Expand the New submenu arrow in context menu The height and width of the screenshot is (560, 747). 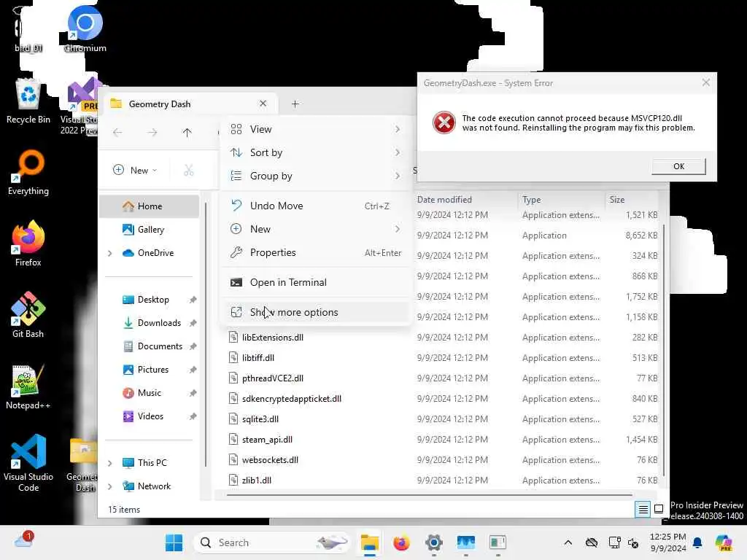tap(398, 229)
